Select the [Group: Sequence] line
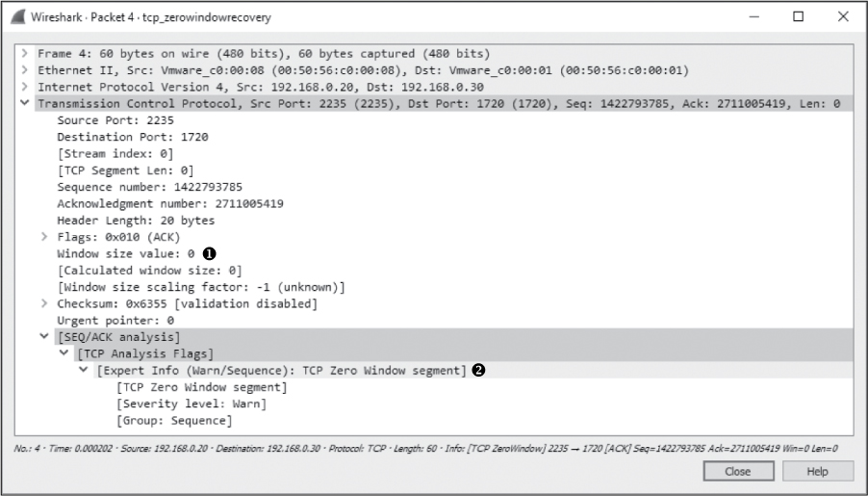 tap(174, 420)
